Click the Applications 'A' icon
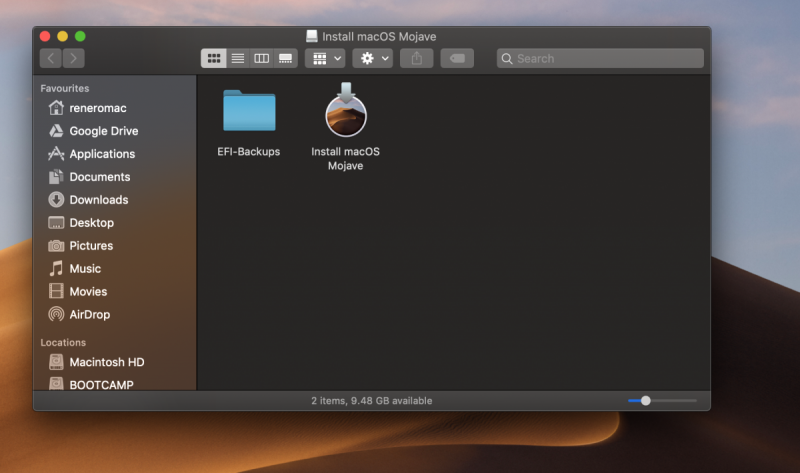This screenshot has width=800, height=473. pyautogui.click(x=56, y=154)
